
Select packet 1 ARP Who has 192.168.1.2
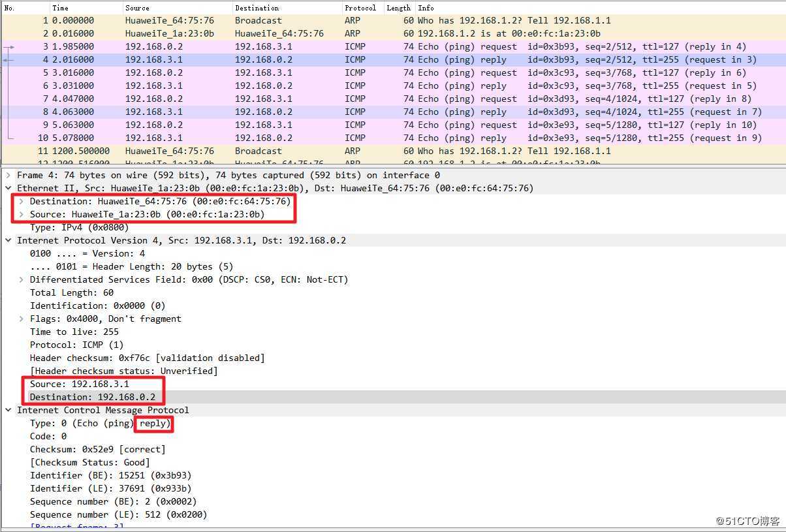point(393,20)
